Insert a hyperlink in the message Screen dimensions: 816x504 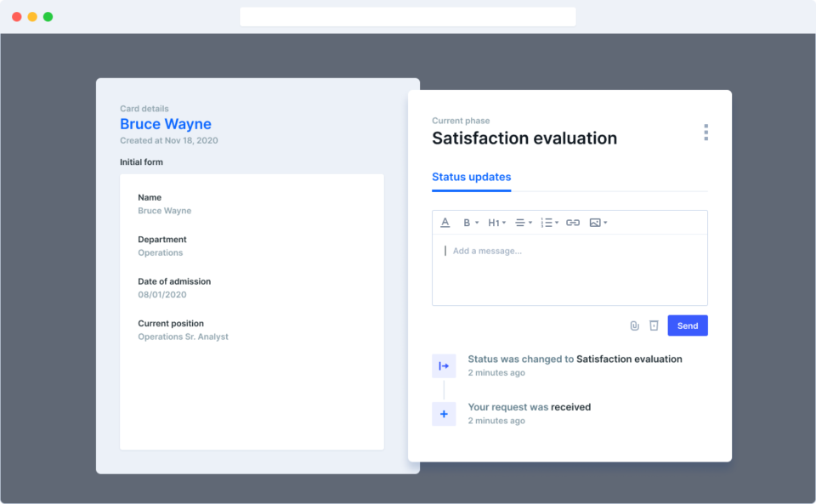[x=572, y=222]
